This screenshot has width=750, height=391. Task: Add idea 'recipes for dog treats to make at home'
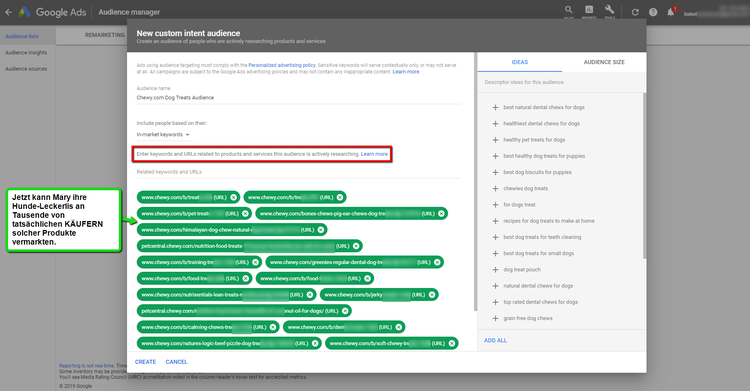(496, 221)
